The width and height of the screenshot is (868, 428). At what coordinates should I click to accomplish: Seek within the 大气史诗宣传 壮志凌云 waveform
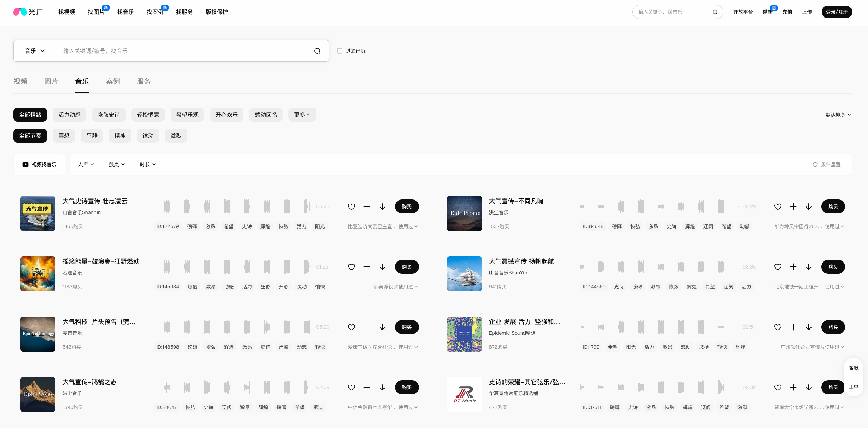pos(232,206)
